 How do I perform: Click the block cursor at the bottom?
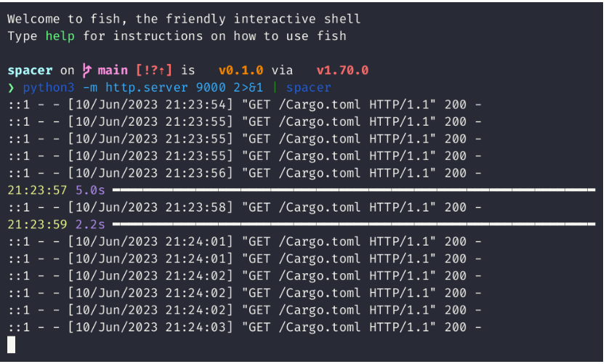coord(12,344)
